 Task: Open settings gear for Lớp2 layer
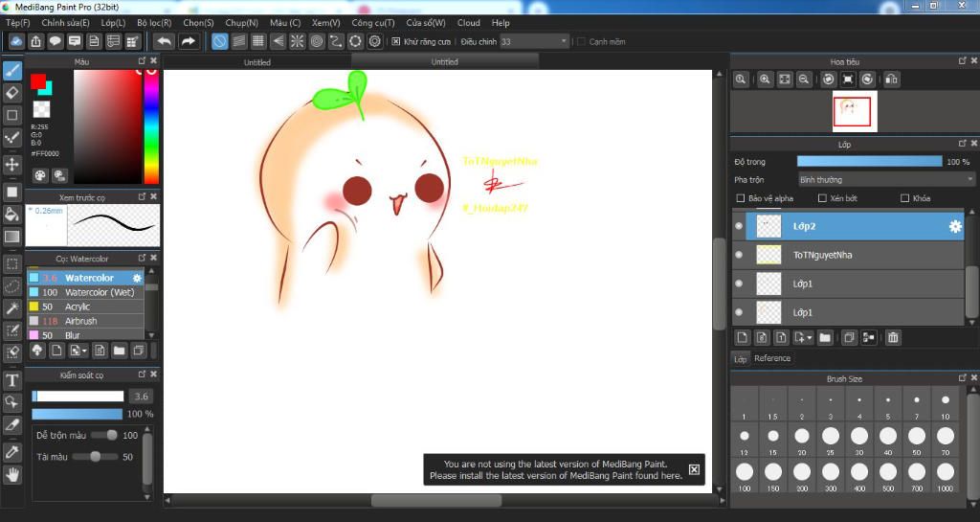tap(954, 227)
